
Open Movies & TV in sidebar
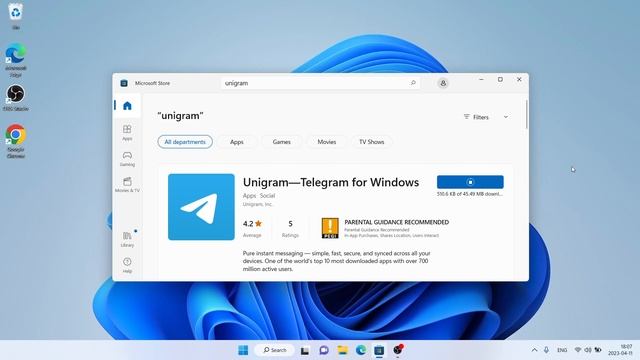[x=127, y=184]
